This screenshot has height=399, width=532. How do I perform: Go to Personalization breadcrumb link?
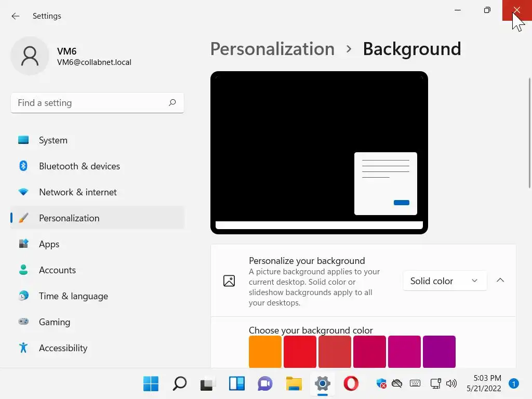point(272,49)
